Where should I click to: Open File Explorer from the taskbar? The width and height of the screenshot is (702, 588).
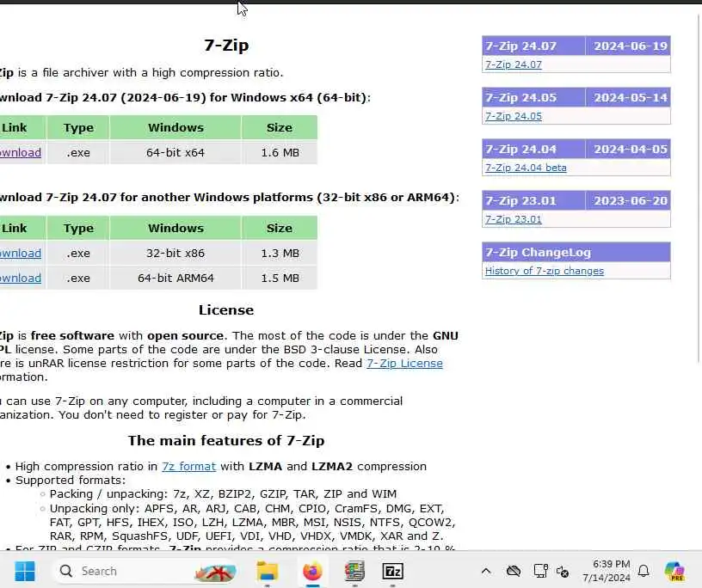tap(268, 571)
